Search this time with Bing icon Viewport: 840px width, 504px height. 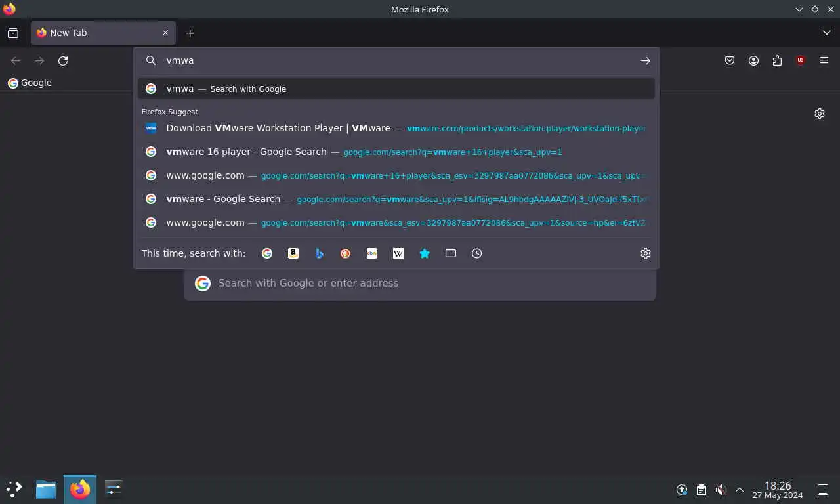click(x=320, y=253)
